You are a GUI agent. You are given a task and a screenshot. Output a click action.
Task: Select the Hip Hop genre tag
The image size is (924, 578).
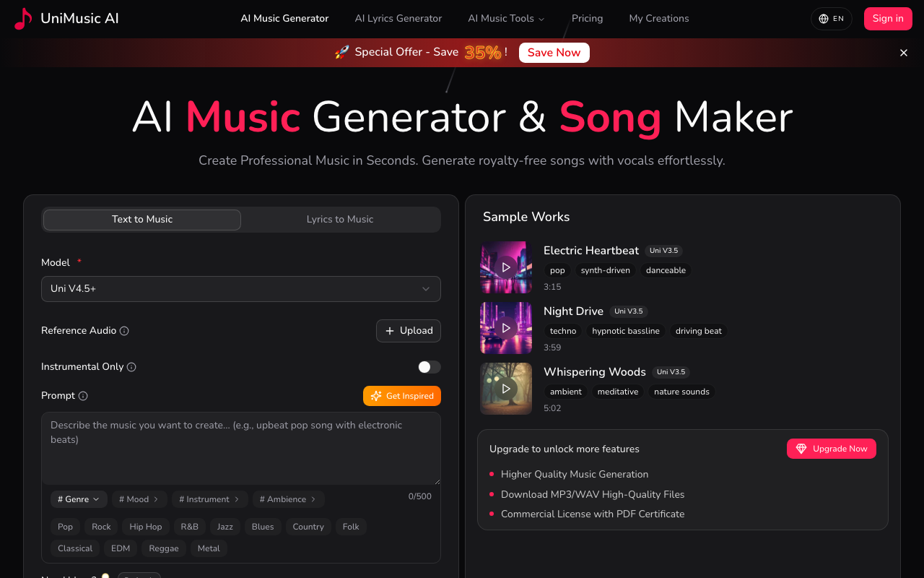pos(146,527)
